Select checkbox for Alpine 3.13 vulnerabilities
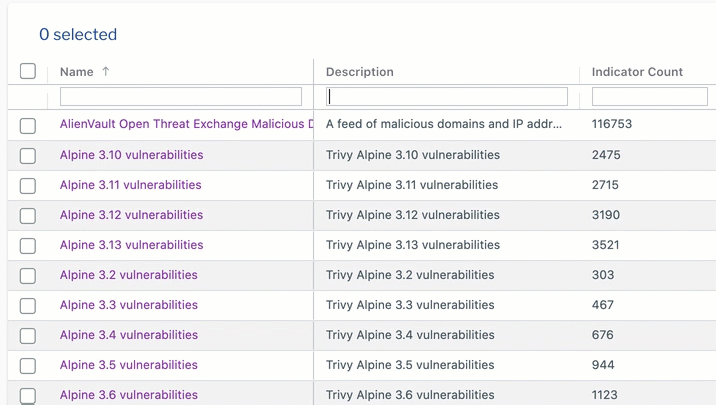The width and height of the screenshot is (716, 405). (x=28, y=246)
